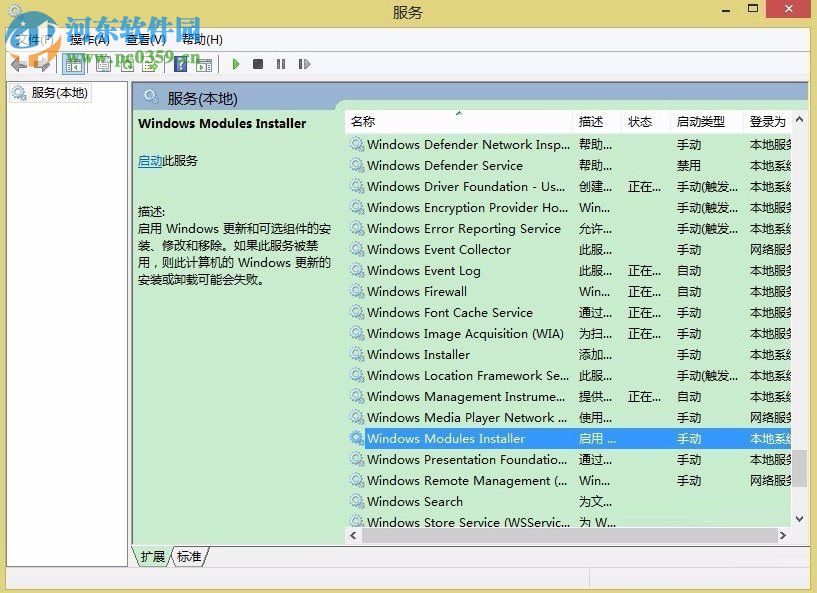Click the Help question mark icon
This screenshot has height=593, width=817.
click(x=179, y=64)
